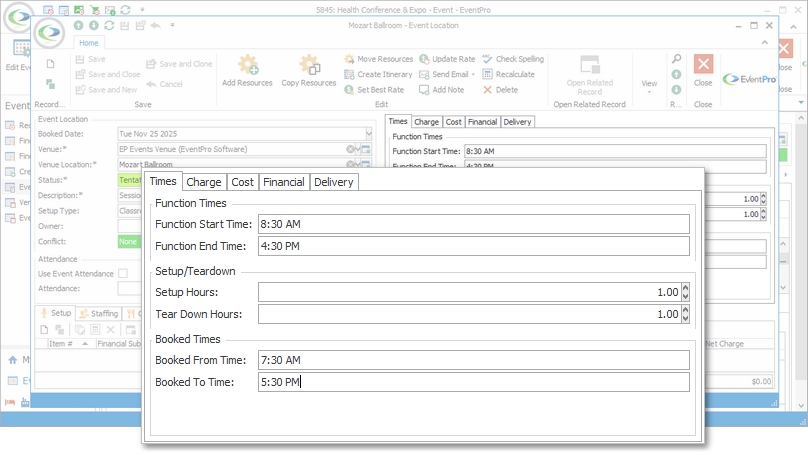Open the Delivery tab in the enlarged panel
Viewport: 808px width, 455px height.
pos(334,182)
